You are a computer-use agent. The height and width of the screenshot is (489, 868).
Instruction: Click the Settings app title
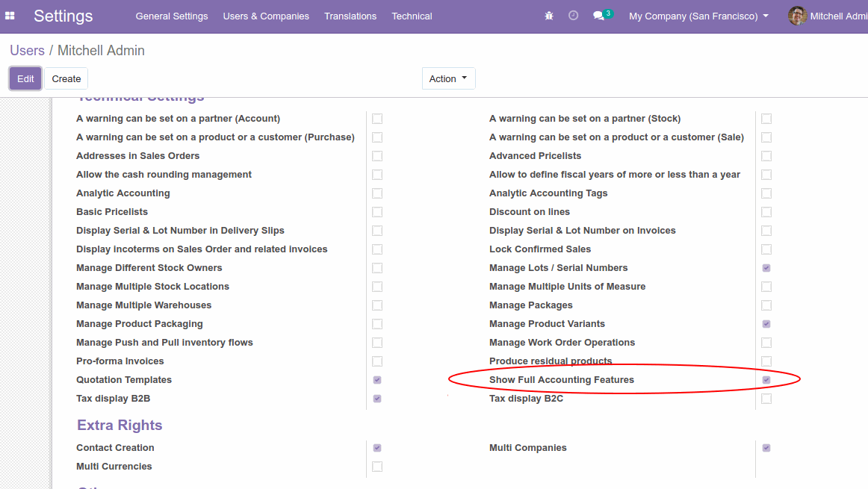[63, 16]
